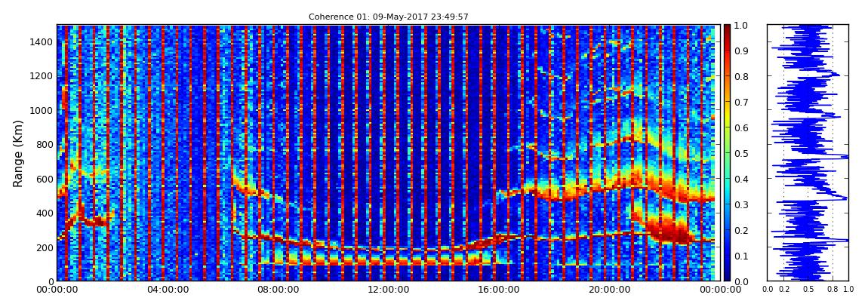Click the coherence colorbar gradient strip
Viewport: 868px width, 307px height.
pyautogui.click(x=727, y=152)
